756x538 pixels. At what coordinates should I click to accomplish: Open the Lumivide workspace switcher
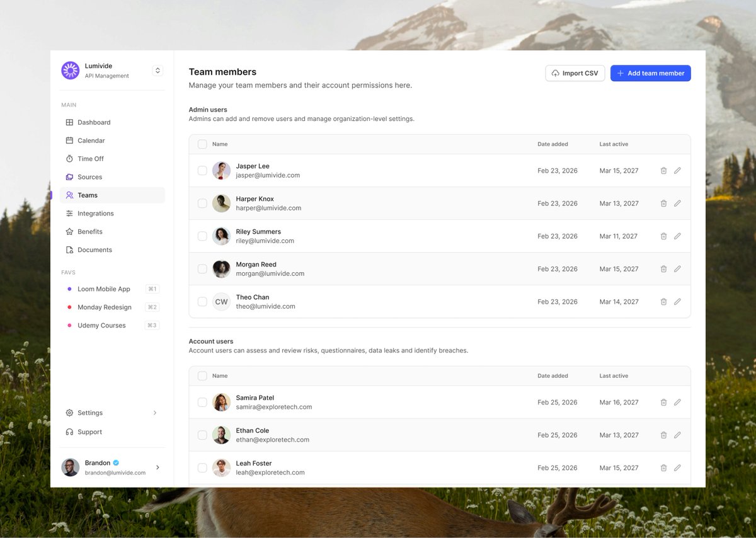point(157,71)
